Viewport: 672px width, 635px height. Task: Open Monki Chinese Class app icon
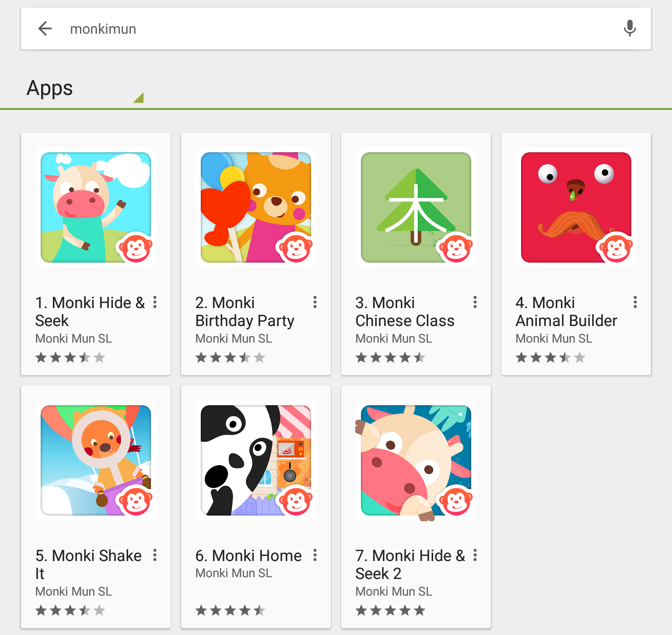pos(416,207)
